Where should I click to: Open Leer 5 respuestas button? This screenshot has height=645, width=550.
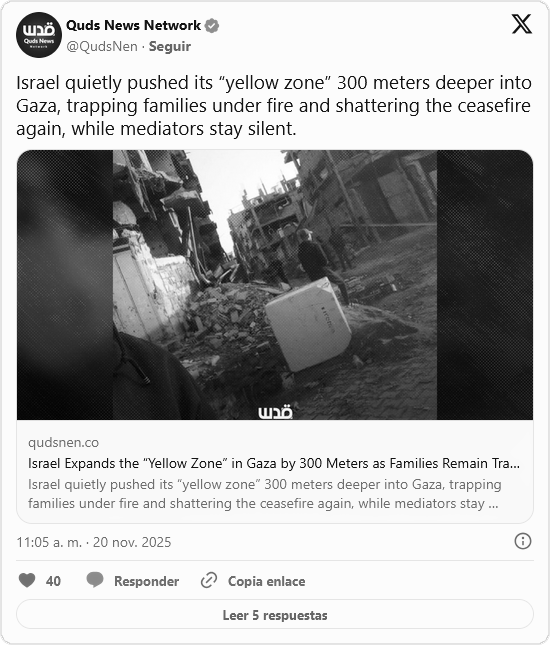coord(275,615)
